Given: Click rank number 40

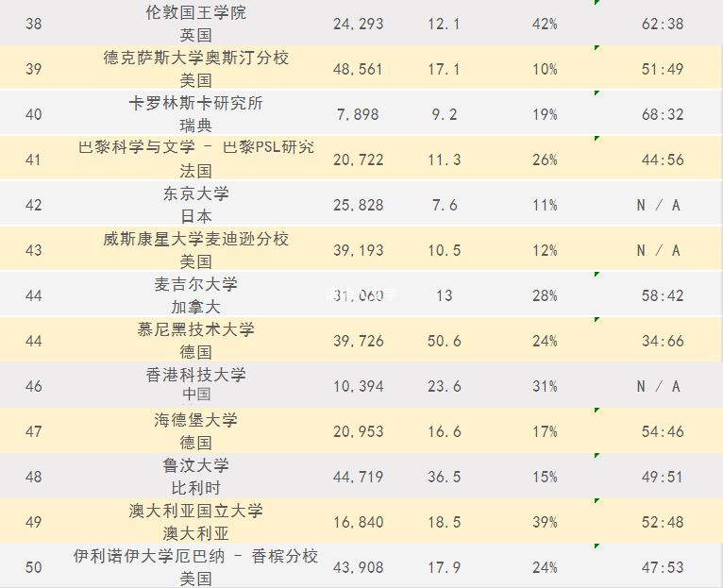Looking at the screenshot, I should click(x=34, y=114).
